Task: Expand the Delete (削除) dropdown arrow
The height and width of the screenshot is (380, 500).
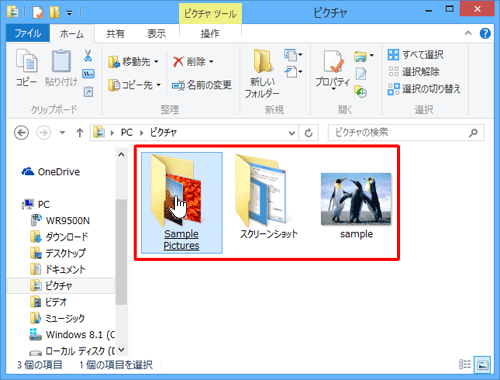Action: pyautogui.click(x=211, y=62)
